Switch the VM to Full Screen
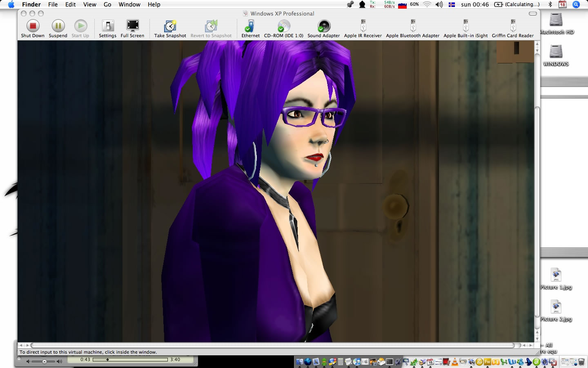This screenshot has height=368, width=588. (x=132, y=29)
